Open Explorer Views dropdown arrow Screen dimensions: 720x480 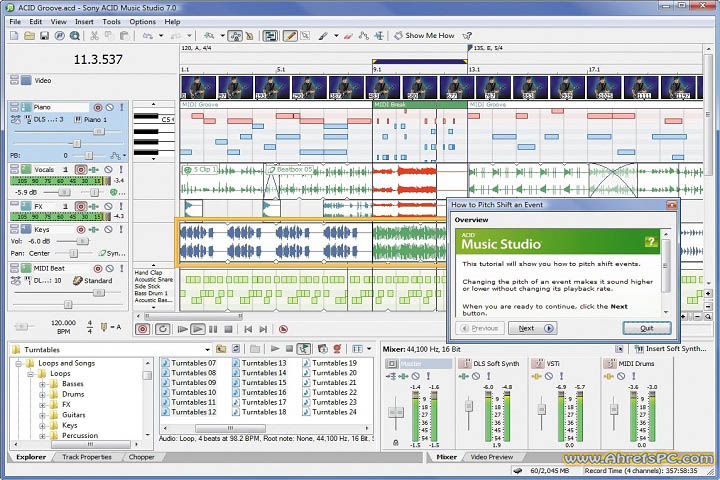click(x=369, y=349)
